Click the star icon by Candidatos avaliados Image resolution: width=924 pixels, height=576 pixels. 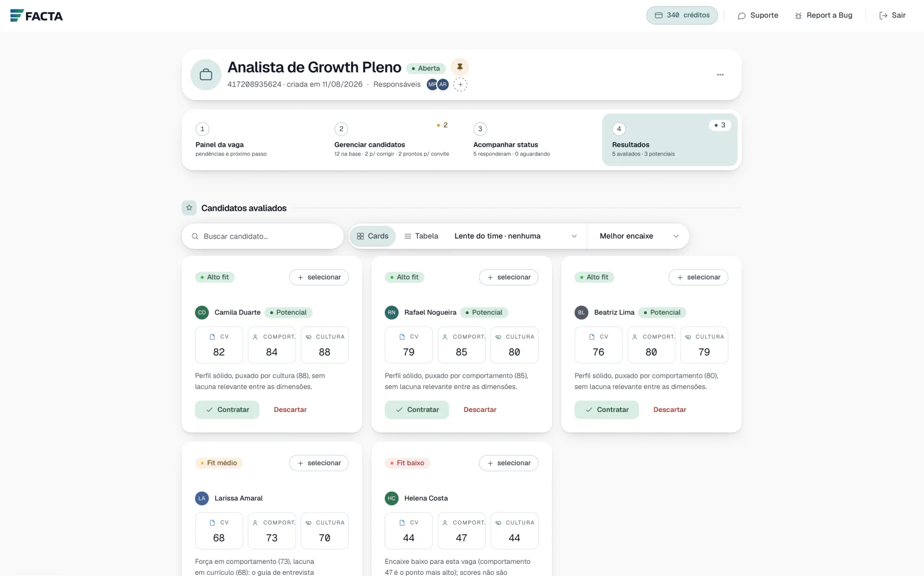click(189, 208)
